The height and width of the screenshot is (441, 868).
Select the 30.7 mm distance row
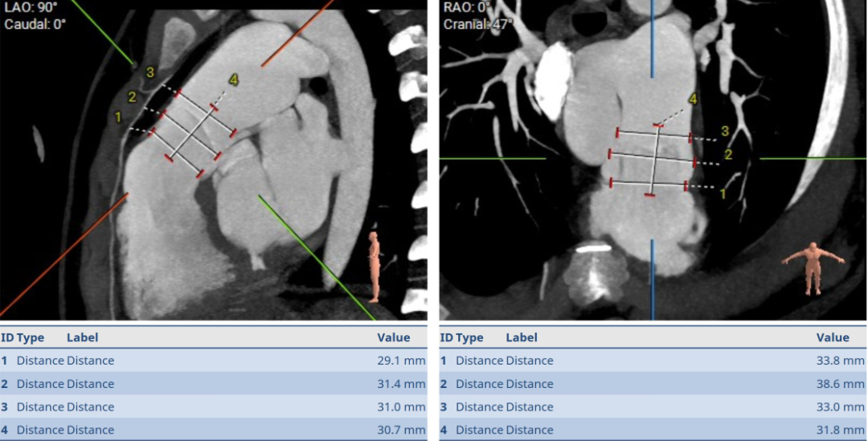click(214, 430)
